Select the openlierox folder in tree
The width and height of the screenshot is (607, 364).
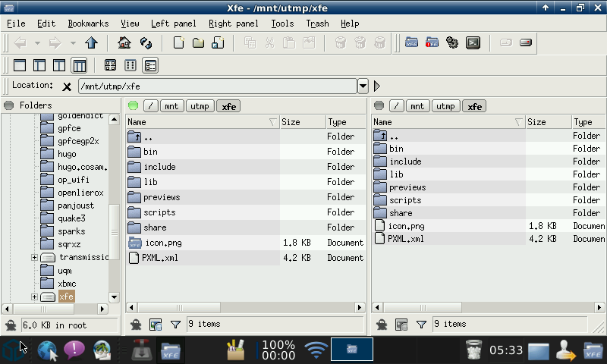pyautogui.click(x=80, y=193)
